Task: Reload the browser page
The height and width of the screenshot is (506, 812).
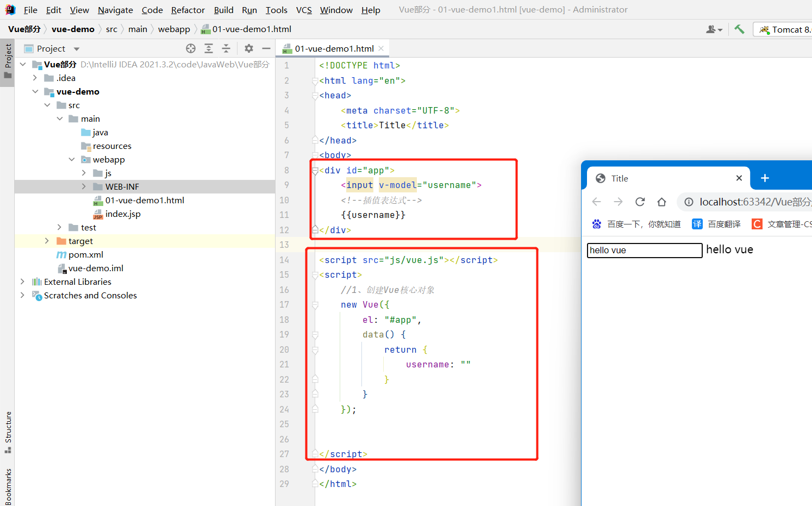Action: pyautogui.click(x=640, y=202)
